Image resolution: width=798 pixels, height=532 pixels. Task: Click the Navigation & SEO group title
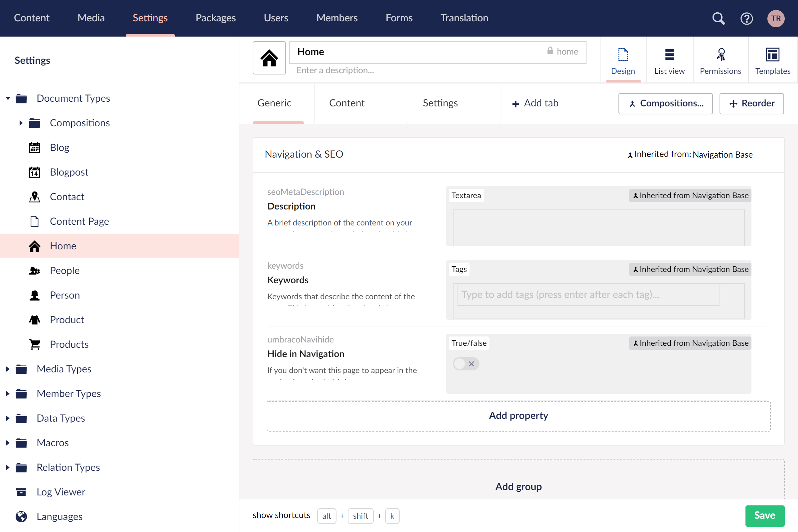click(304, 154)
